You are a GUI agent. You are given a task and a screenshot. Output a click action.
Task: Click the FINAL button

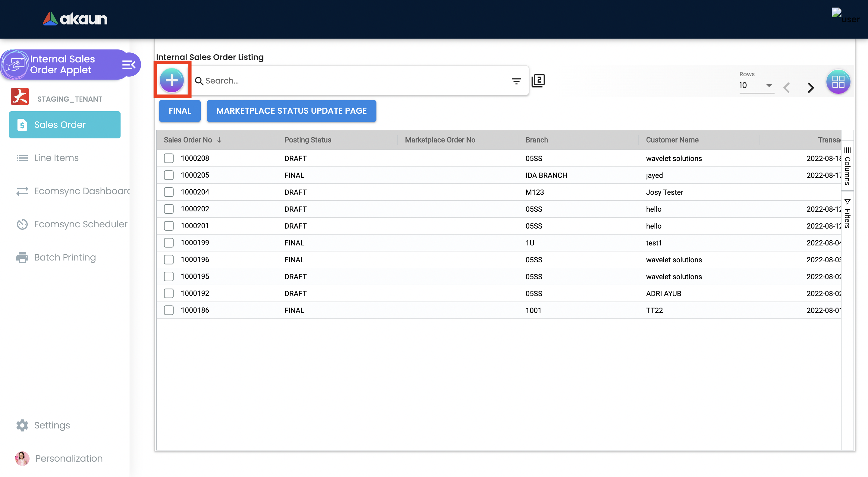pyautogui.click(x=180, y=111)
